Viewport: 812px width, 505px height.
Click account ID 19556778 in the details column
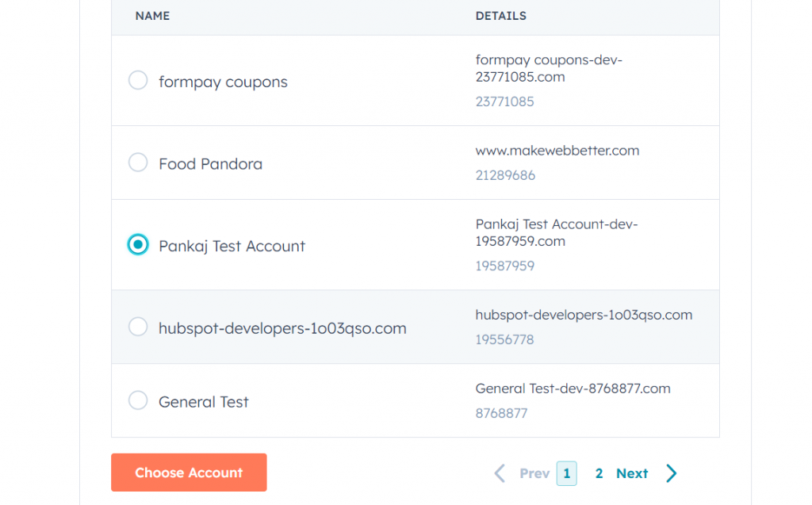(505, 339)
